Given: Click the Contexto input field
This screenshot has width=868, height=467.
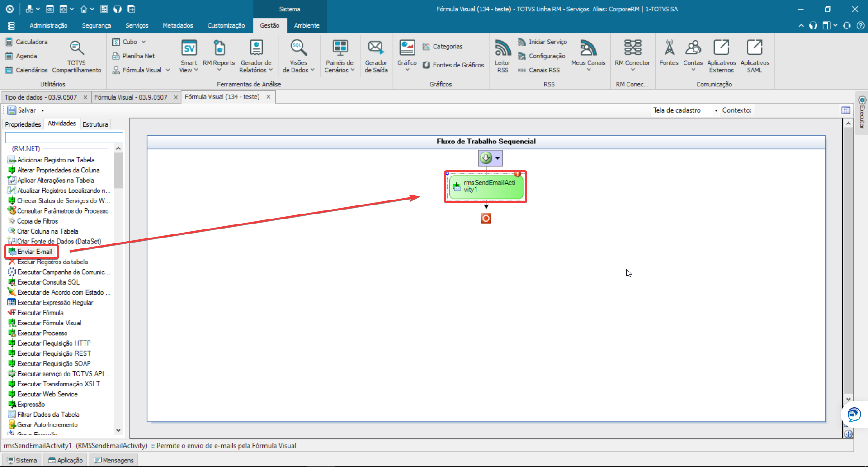Looking at the screenshot, I should click(796, 110).
